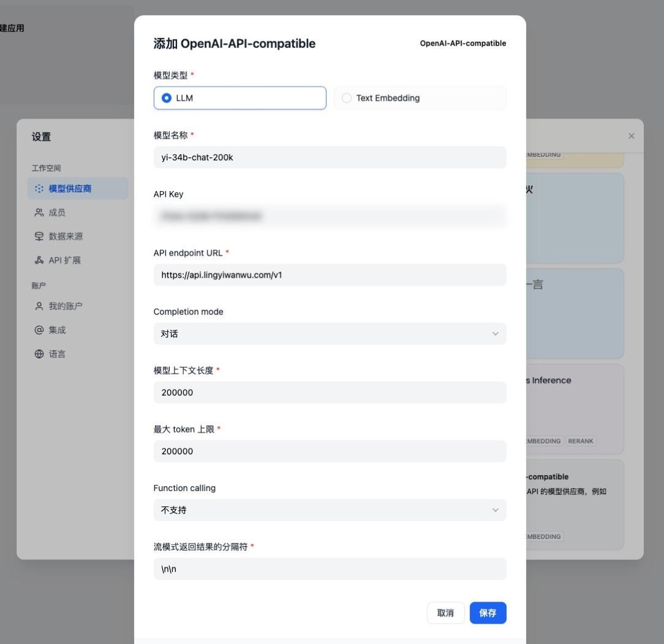Click the max token limit field
Viewport: 664px width, 644px height.
pyautogui.click(x=330, y=452)
